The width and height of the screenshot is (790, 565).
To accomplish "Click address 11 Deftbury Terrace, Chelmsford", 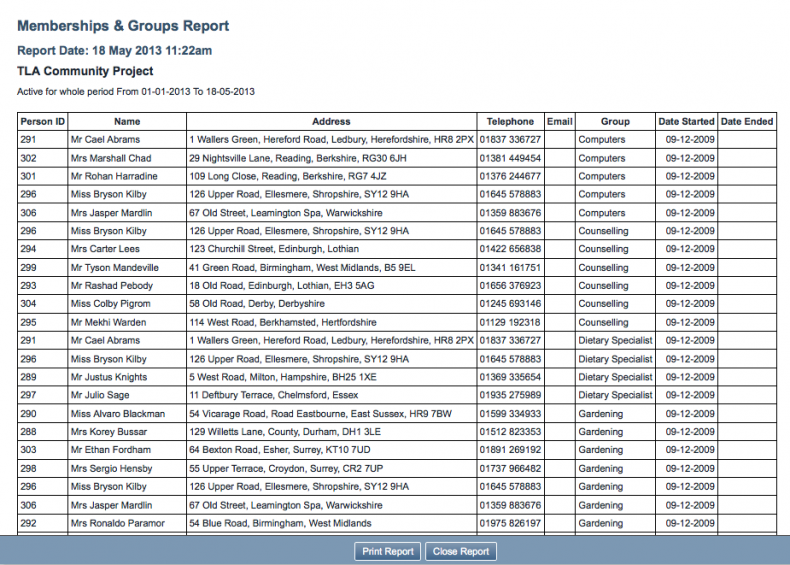I will click(274, 395).
